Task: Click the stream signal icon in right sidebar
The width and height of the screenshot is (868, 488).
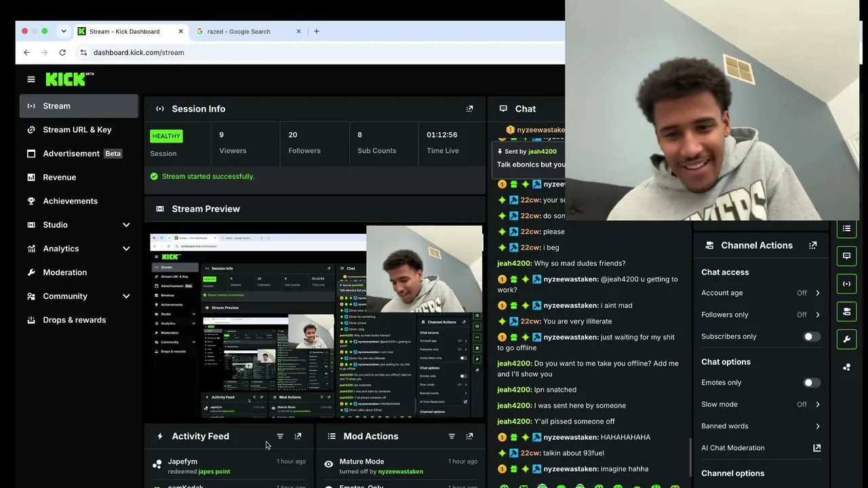Action: (846, 284)
